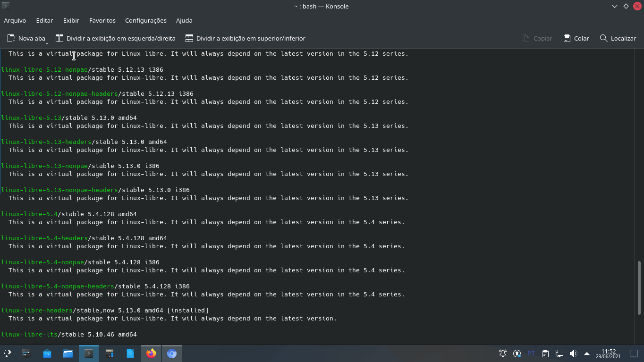Toggle the active Konsole taskbar button
644x362 pixels.
coord(88,353)
